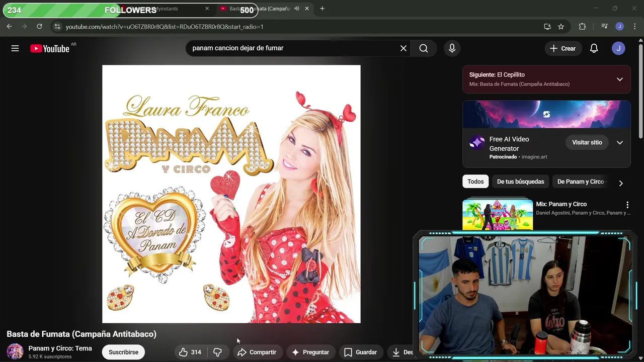Open the YouTube hamburger guide menu
Image resolution: width=644 pixels, height=362 pixels.
(15, 48)
